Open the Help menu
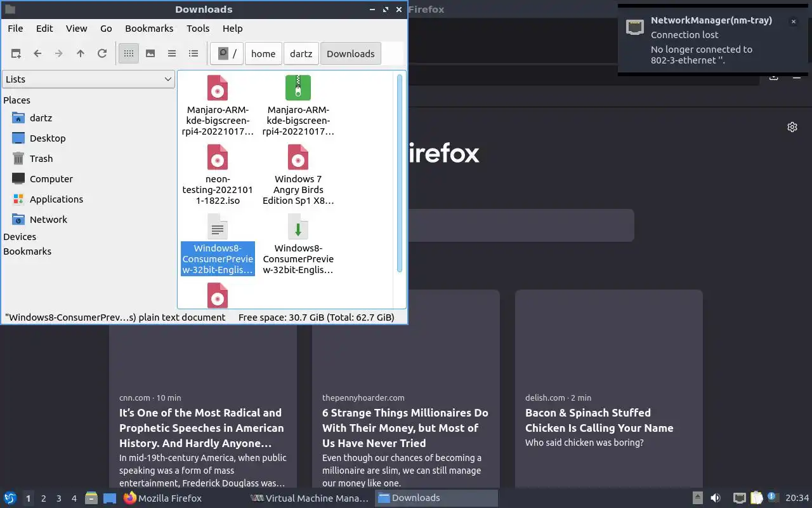The height and width of the screenshot is (508, 812). point(233,29)
